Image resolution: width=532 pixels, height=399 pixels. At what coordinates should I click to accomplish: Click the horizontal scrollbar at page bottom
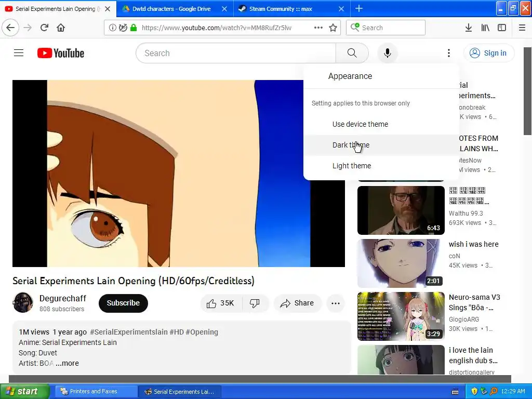(x=260, y=379)
